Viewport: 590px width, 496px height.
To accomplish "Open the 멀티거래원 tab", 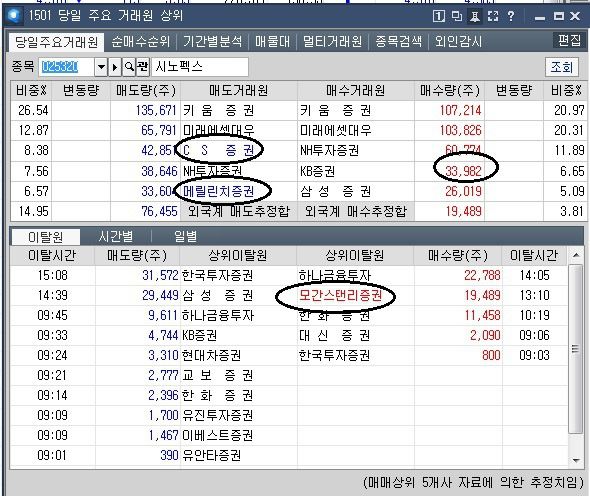I will (333, 41).
